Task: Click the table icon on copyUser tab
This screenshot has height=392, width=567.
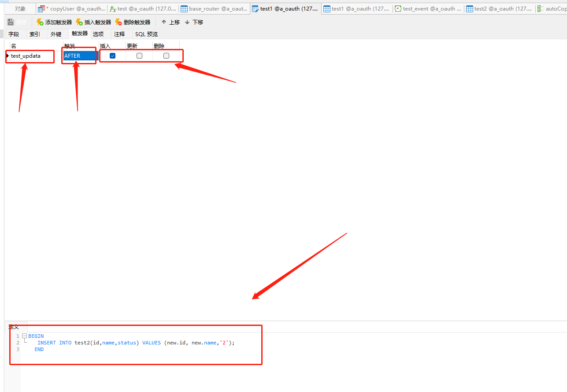Action: [x=41, y=9]
